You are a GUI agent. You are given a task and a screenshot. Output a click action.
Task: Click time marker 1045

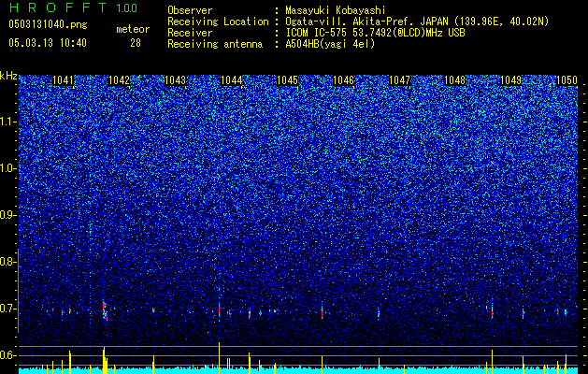[x=287, y=80]
